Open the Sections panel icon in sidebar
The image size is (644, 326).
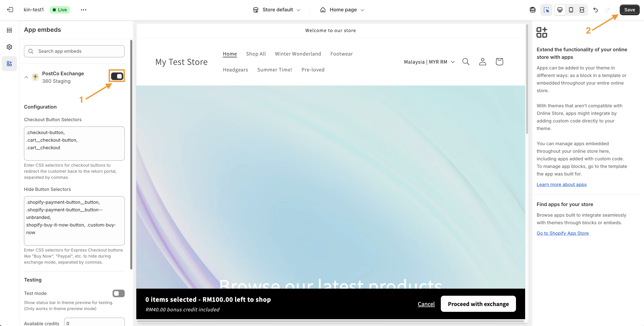(9, 30)
